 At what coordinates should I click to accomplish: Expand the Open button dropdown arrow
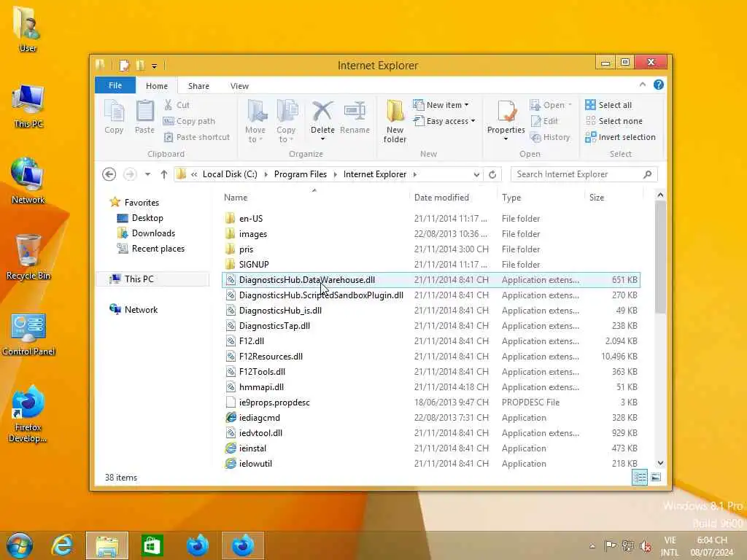pyautogui.click(x=570, y=105)
